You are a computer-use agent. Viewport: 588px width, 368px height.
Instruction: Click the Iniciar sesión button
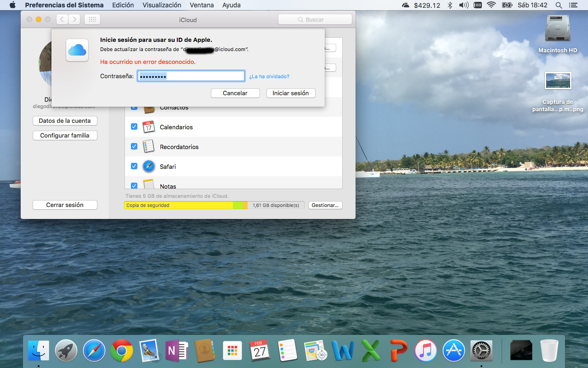(290, 93)
